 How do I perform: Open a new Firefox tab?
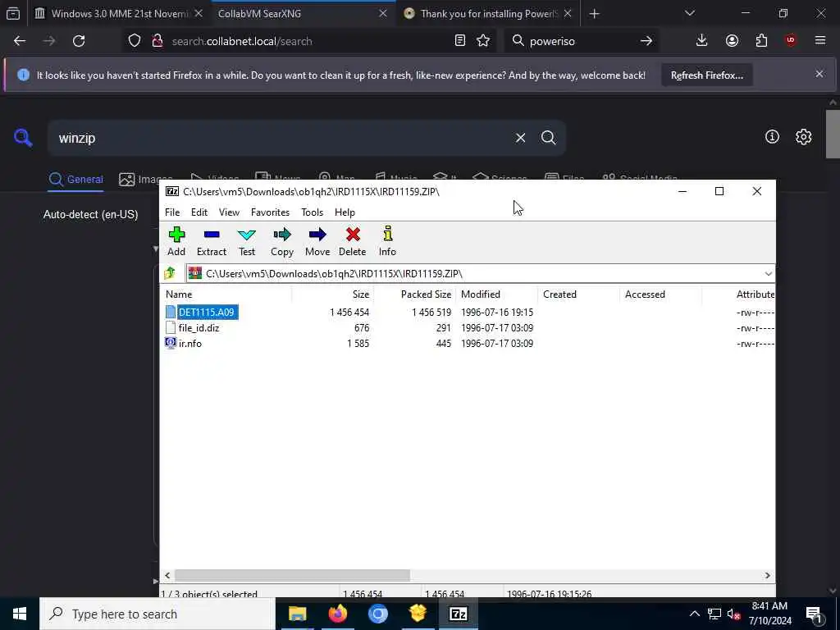(594, 13)
